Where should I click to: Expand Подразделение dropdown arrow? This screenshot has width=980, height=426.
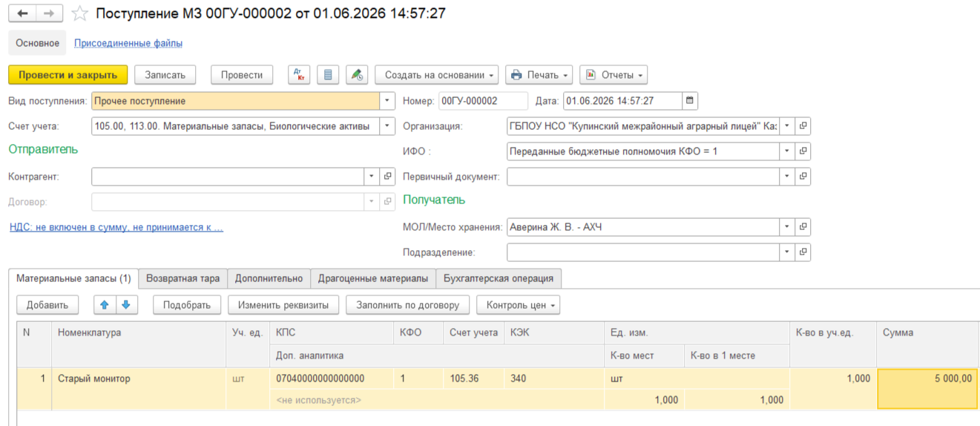pos(787,252)
